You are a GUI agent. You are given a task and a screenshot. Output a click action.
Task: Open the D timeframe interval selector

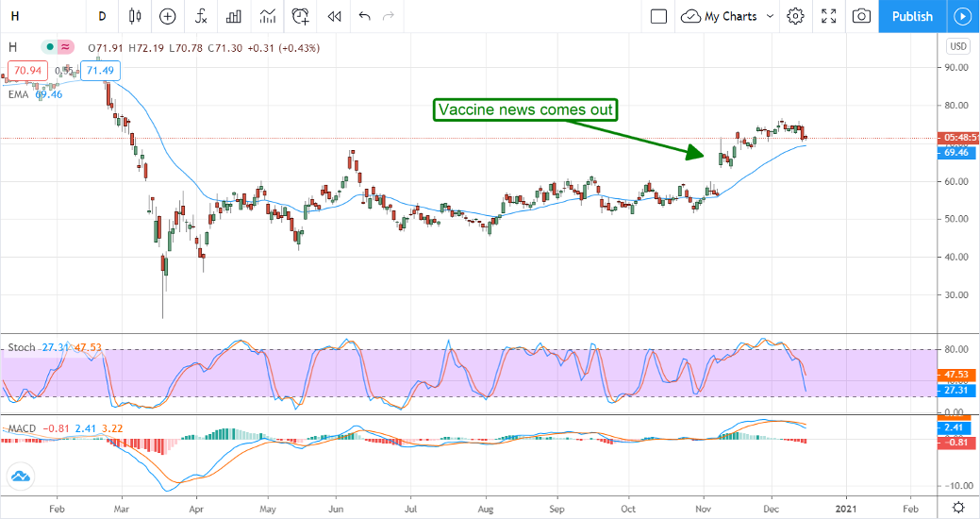tap(102, 16)
